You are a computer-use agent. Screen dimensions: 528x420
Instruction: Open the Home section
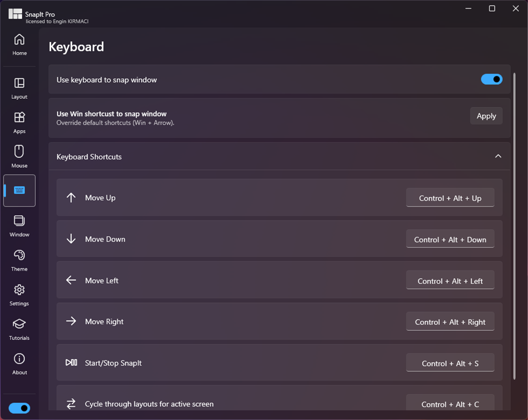tap(19, 44)
